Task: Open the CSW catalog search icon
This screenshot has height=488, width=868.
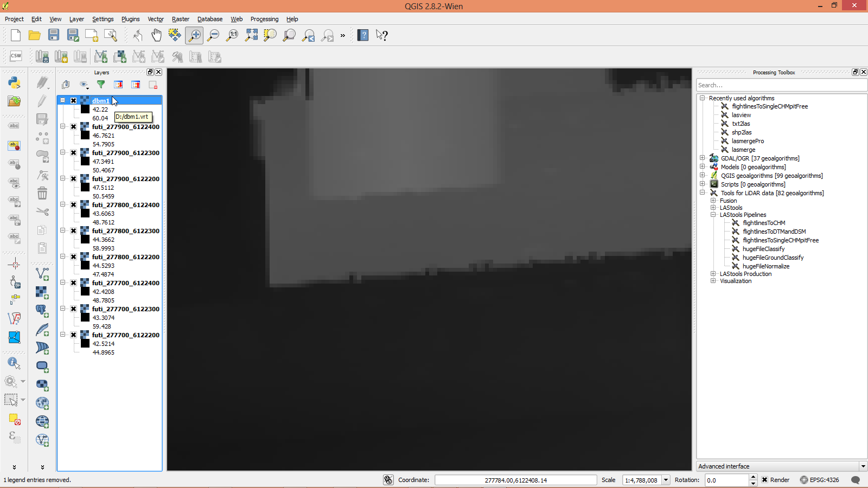Action: [16, 56]
